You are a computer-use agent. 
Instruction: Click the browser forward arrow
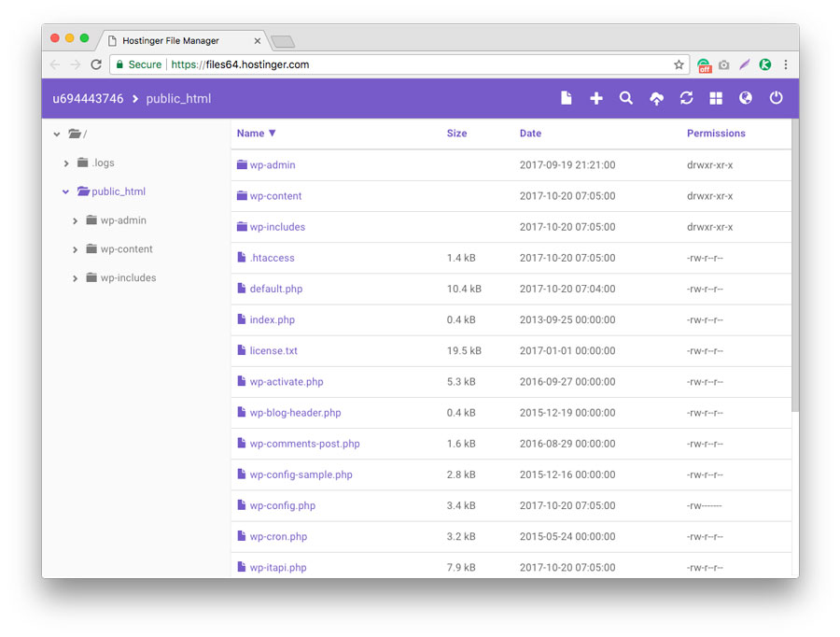[x=75, y=64]
